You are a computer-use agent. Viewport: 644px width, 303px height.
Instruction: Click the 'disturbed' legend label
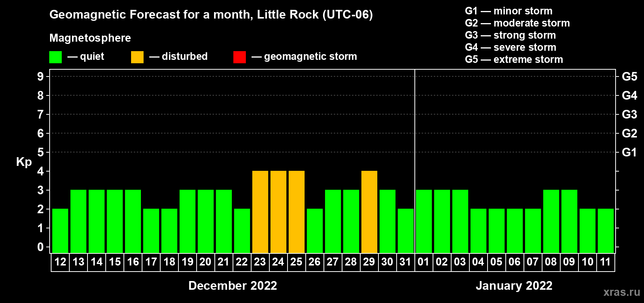coord(184,56)
